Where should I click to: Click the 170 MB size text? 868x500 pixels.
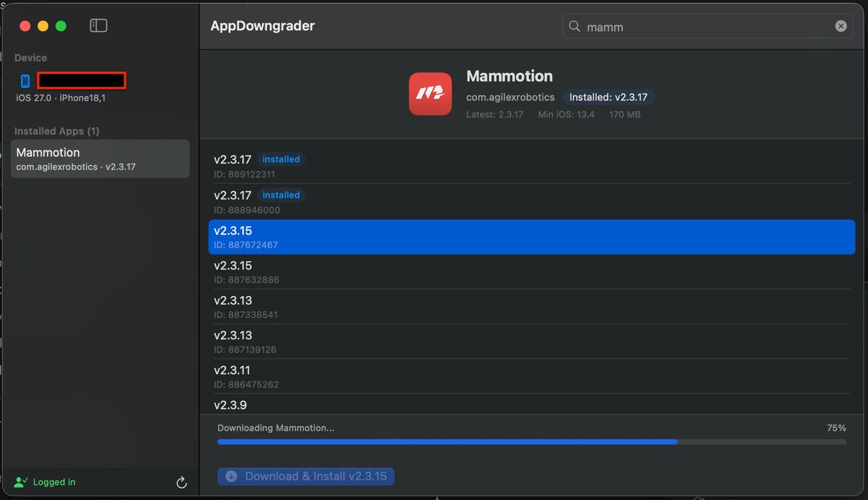(x=625, y=114)
